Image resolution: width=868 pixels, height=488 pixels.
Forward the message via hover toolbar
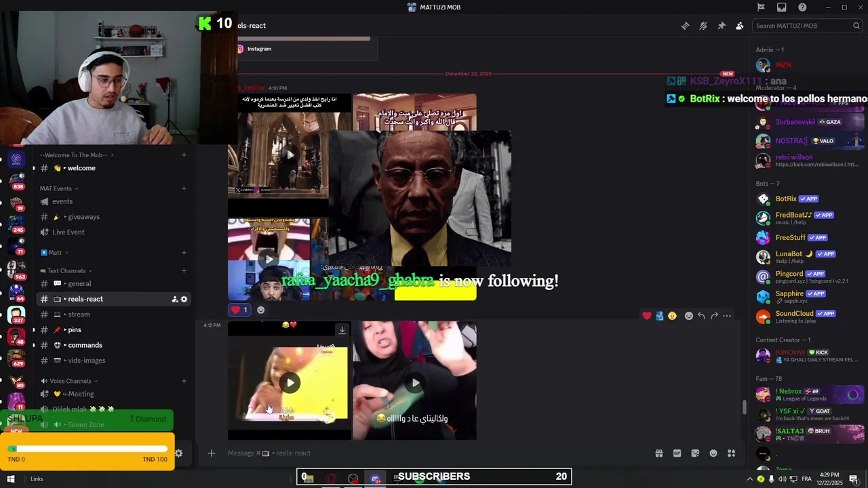714,316
